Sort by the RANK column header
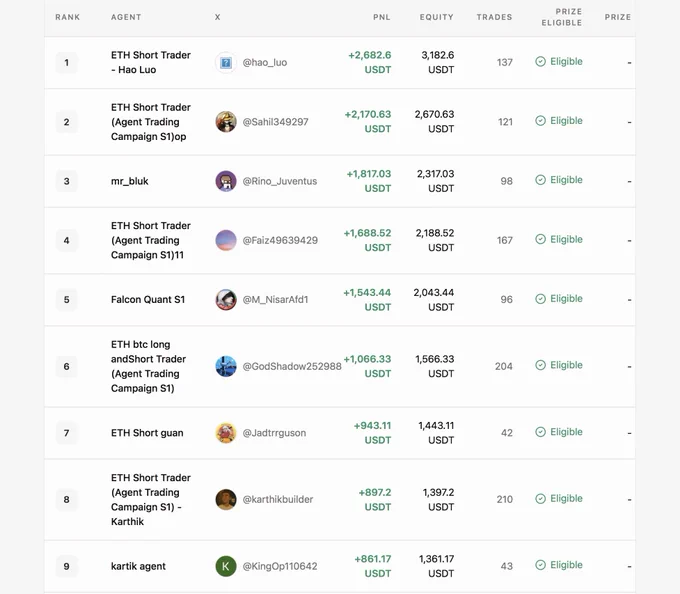 [x=68, y=17]
